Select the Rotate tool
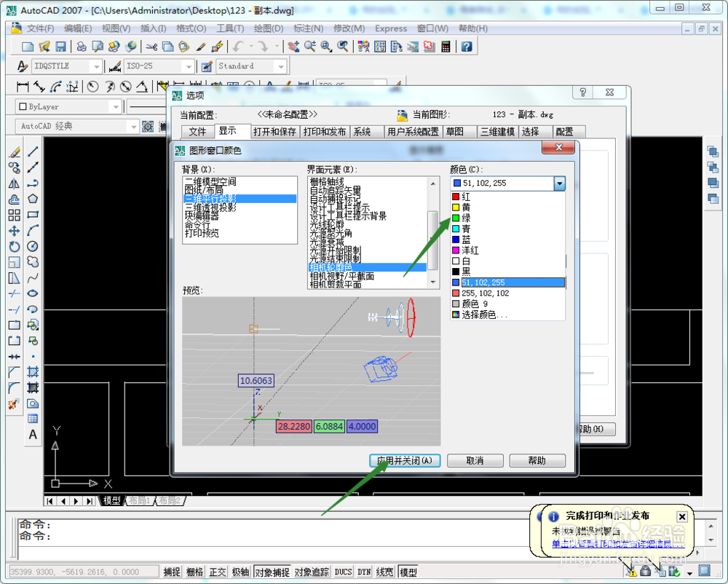This screenshot has width=728, height=584. tap(15, 247)
